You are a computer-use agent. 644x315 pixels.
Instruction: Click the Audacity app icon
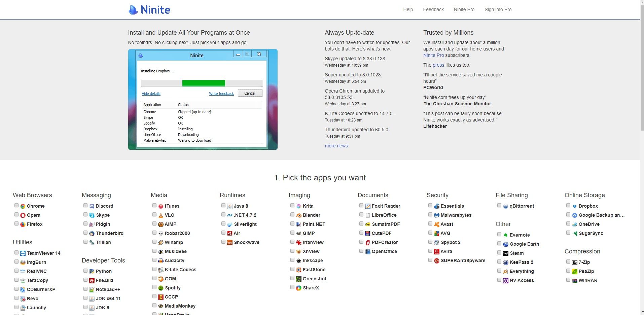(x=161, y=261)
